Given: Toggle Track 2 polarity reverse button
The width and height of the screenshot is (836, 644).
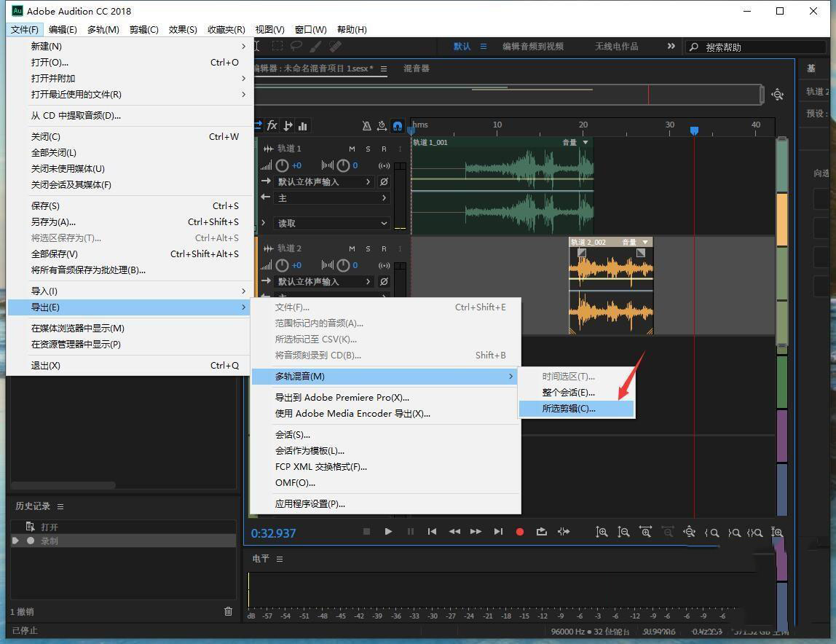Looking at the screenshot, I should click(x=384, y=282).
